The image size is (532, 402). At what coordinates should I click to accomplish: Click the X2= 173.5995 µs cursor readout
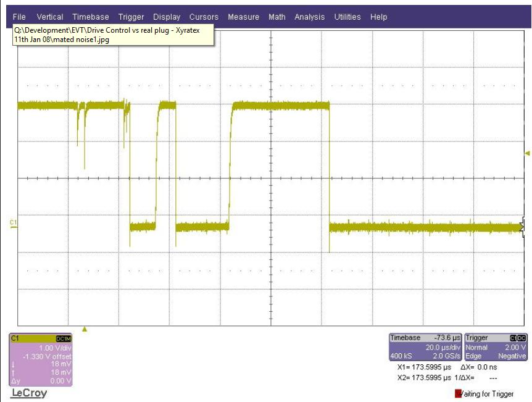(x=424, y=377)
